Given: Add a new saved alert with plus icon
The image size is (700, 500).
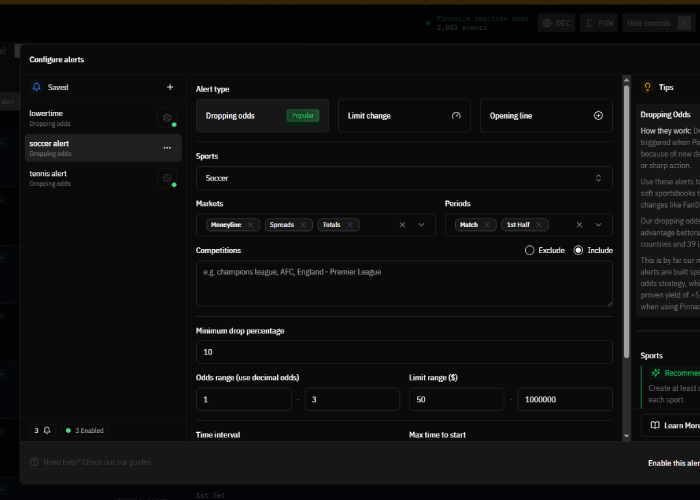Looking at the screenshot, I should (x=170, y=87).
